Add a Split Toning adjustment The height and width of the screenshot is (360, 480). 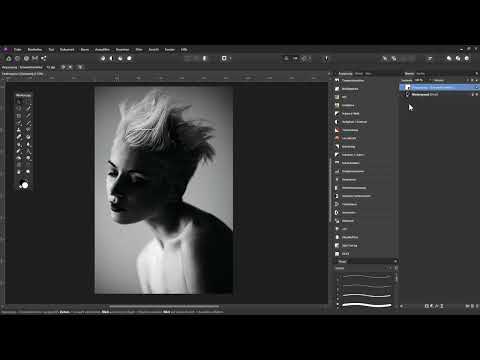[349, 246]
